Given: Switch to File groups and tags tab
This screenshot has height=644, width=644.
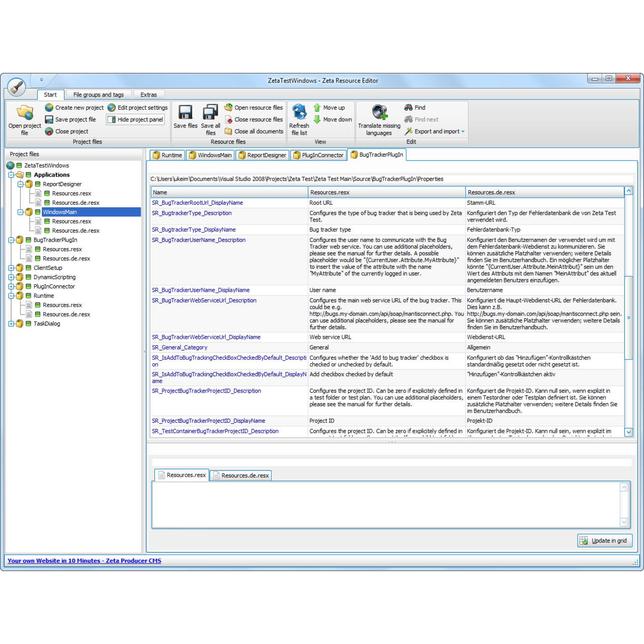Looking at the screenshot, I should [98, 95].
